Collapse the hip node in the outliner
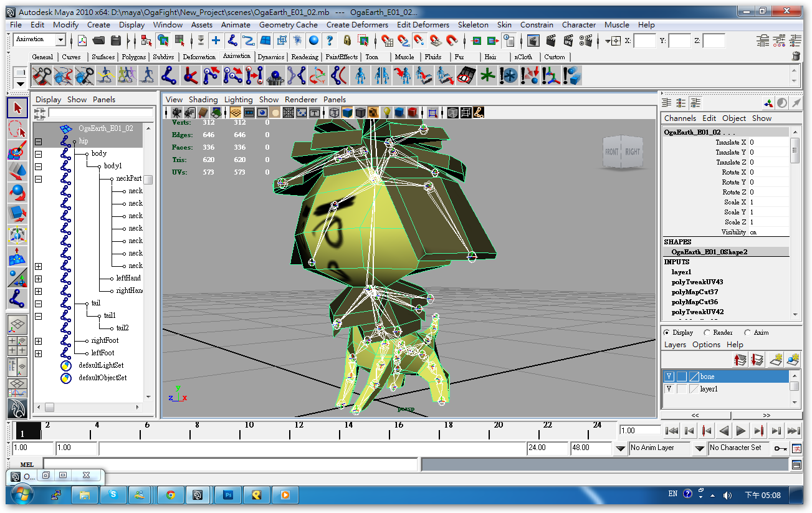Screen dimensions: 812x513 [x=39, y=141]
